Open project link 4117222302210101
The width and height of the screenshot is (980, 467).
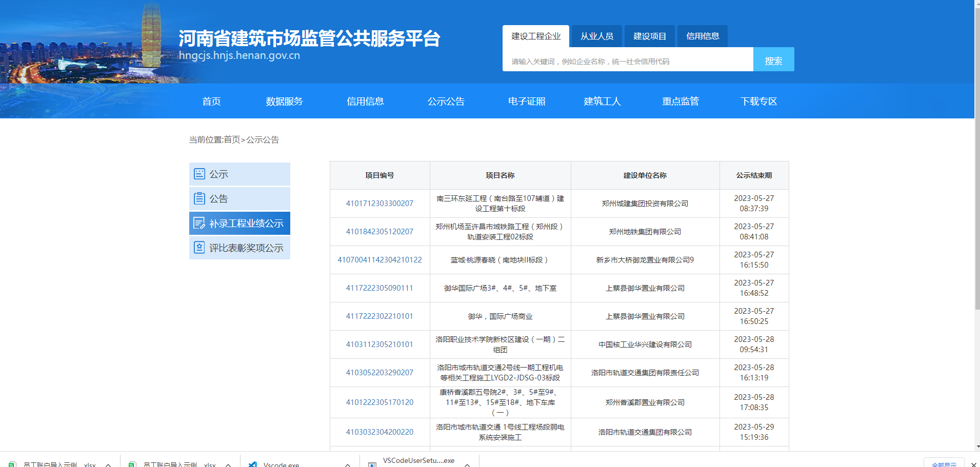coord(379,316)
